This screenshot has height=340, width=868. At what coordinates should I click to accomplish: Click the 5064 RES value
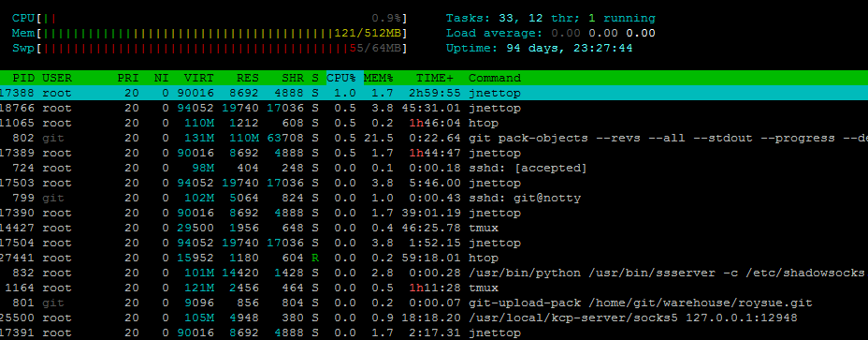click(x=243, y=198)
